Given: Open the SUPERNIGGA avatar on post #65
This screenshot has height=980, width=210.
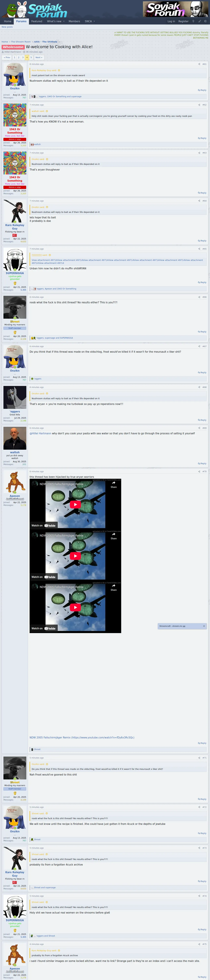Looking at the screenshot, I should point(15,259).
